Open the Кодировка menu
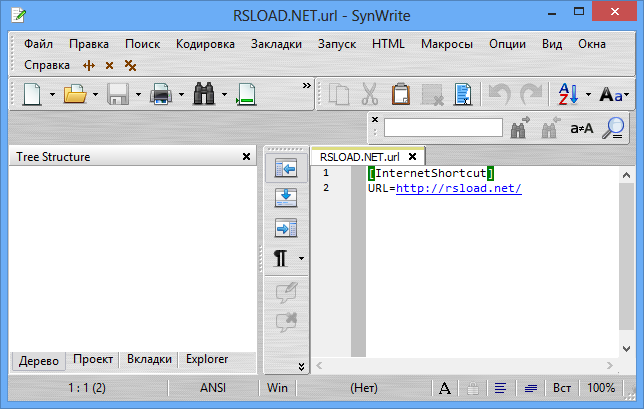 click(205, 44)
